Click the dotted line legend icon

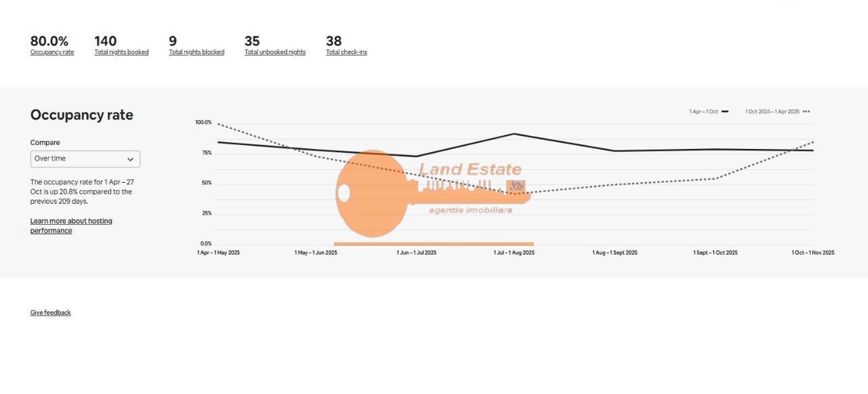point(806,112)
